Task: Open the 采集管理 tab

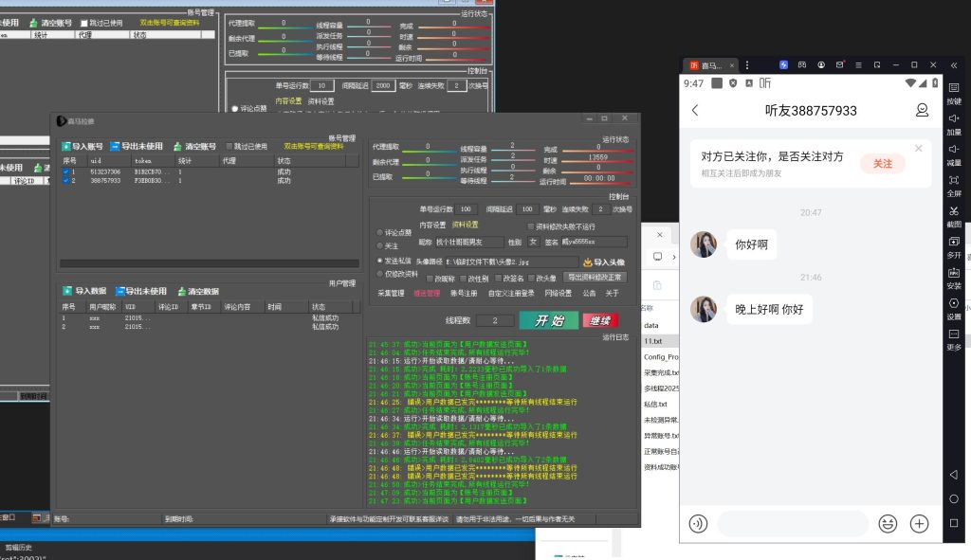Action: (x=391, y=294)
